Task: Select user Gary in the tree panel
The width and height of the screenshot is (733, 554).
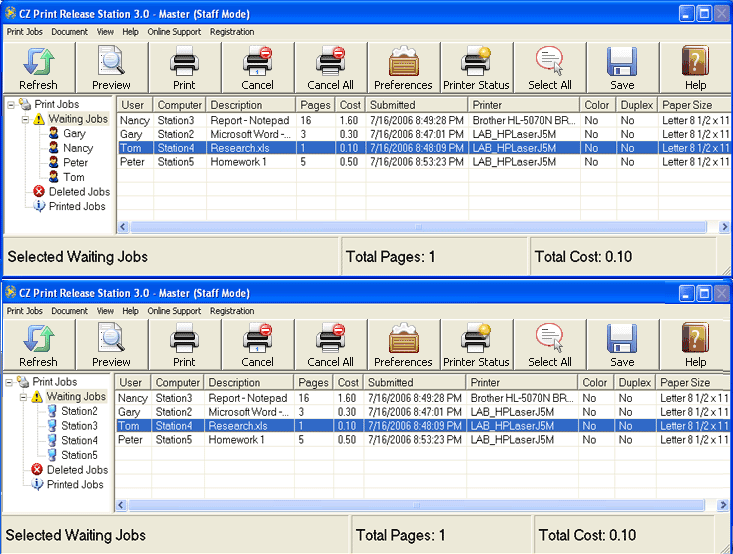Action: click(74, 133)
